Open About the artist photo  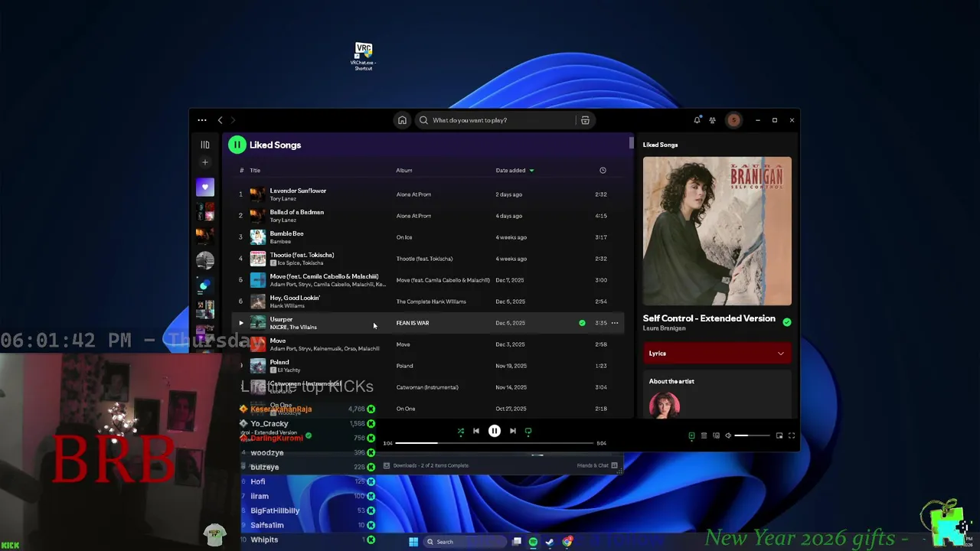click(665, 406)
